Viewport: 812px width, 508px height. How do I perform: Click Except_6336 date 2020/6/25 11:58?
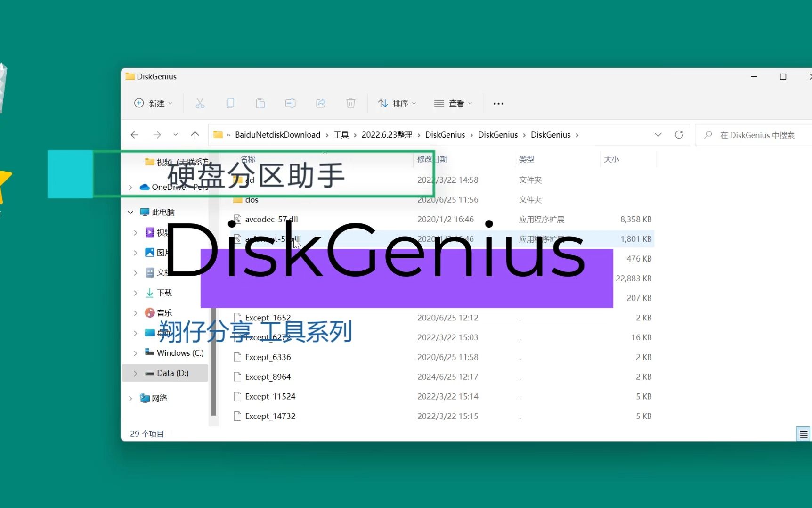click(x=447, y=357)
